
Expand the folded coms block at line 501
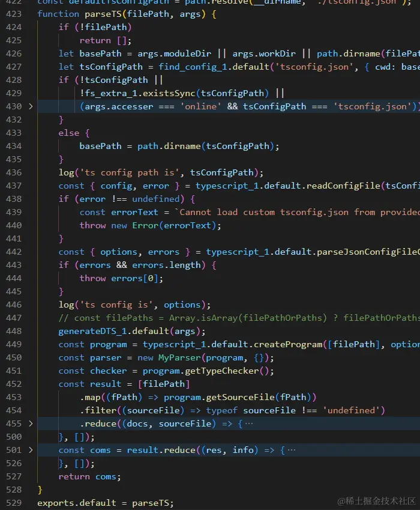[x=31, y=450]
